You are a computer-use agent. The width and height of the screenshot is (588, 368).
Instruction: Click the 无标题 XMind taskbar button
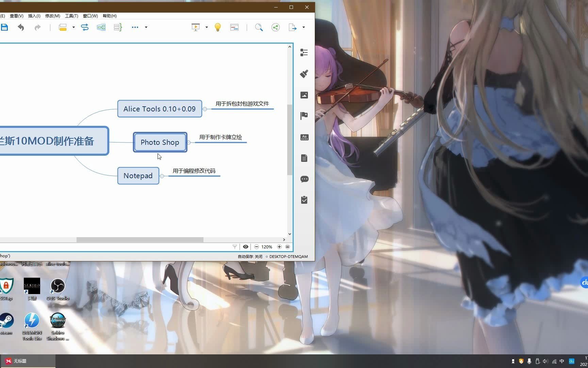[28, 361]
